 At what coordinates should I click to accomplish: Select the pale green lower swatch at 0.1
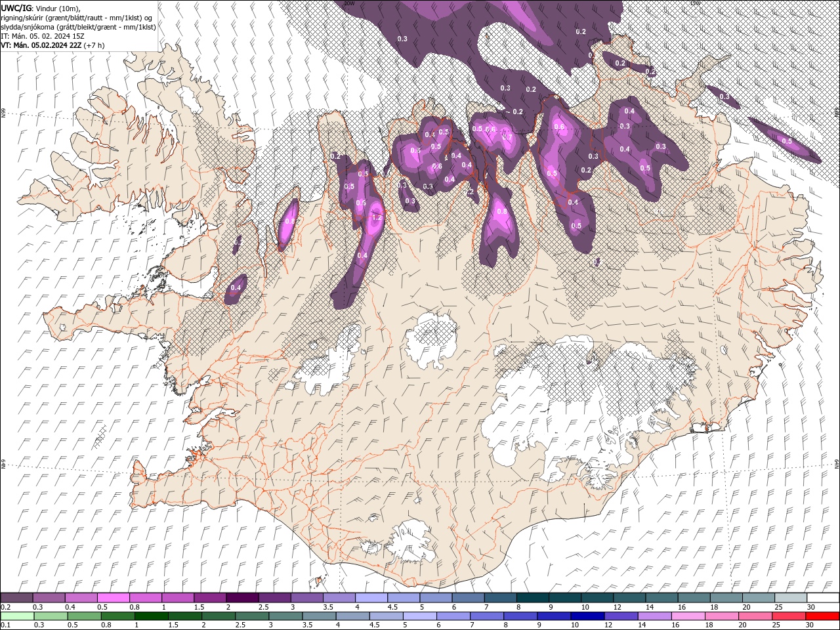pos(18,616)
